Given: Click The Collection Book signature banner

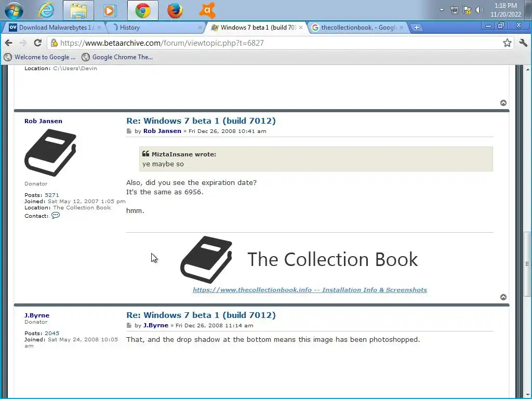Looking at the screenshot, I should tap(299, 260).
